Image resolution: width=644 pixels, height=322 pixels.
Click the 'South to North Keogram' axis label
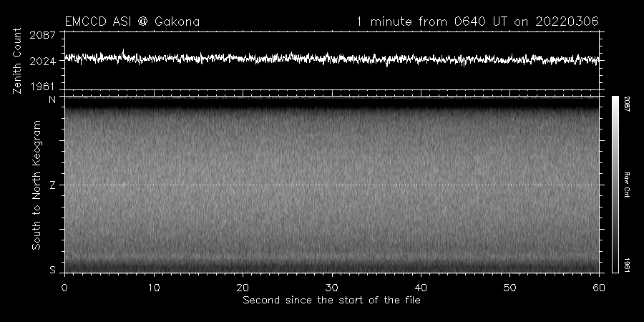coord(36,185)
